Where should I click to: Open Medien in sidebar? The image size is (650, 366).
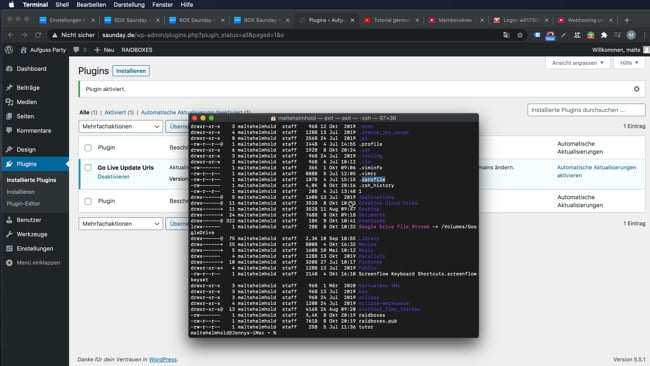pyautogui.click(x=27, y=102)
